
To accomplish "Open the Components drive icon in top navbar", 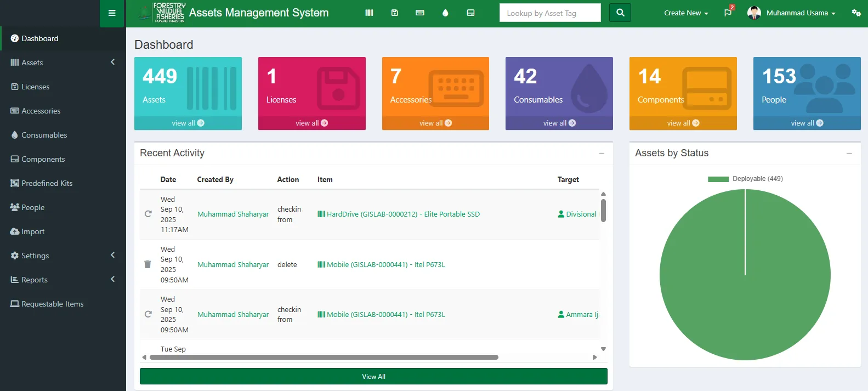I will pos(470,13).
